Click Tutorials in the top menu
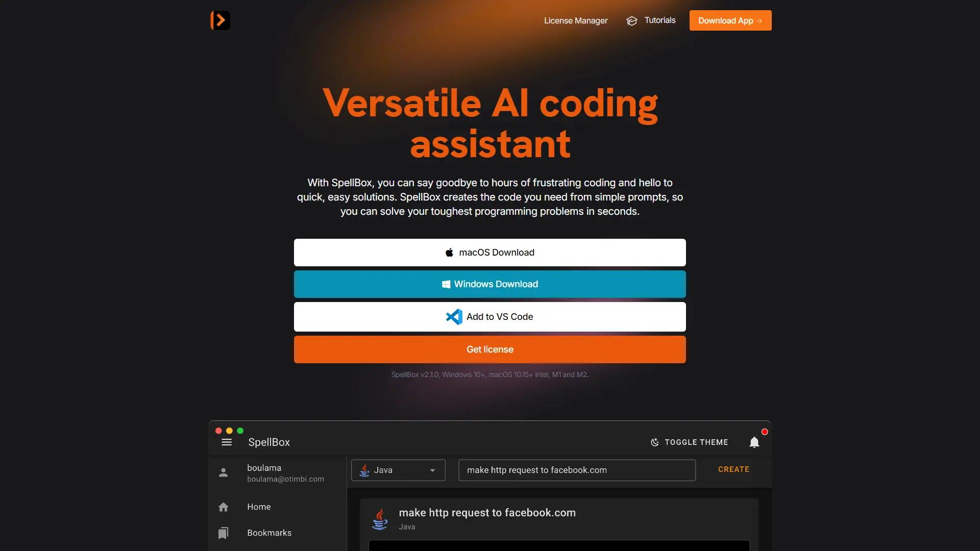980x551 pixels. 659,20
